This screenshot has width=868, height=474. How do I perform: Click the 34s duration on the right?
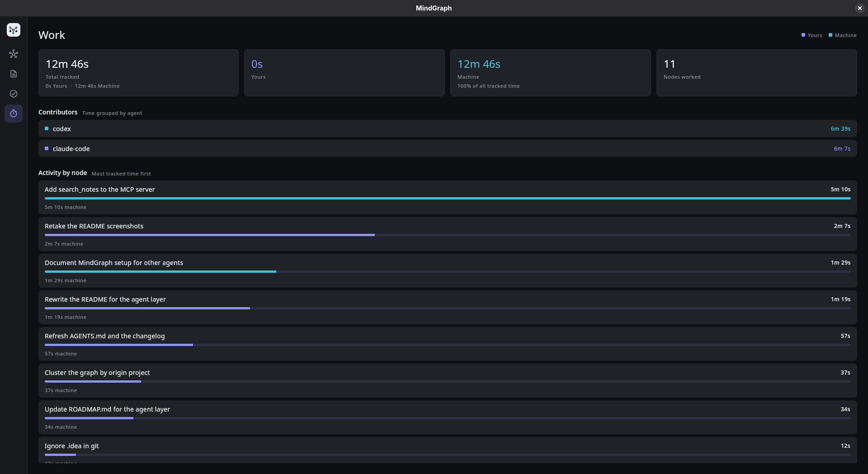845,409
